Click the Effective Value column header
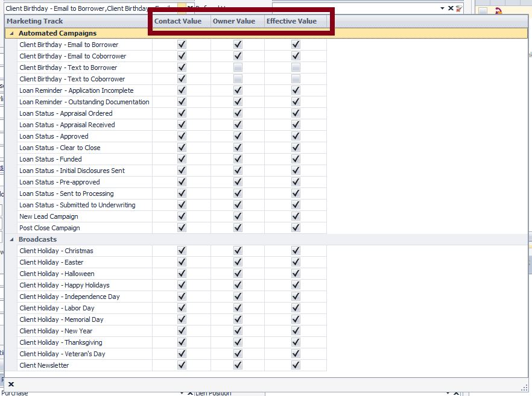Screen dimensions: 532x396 (x=292, y=20)
